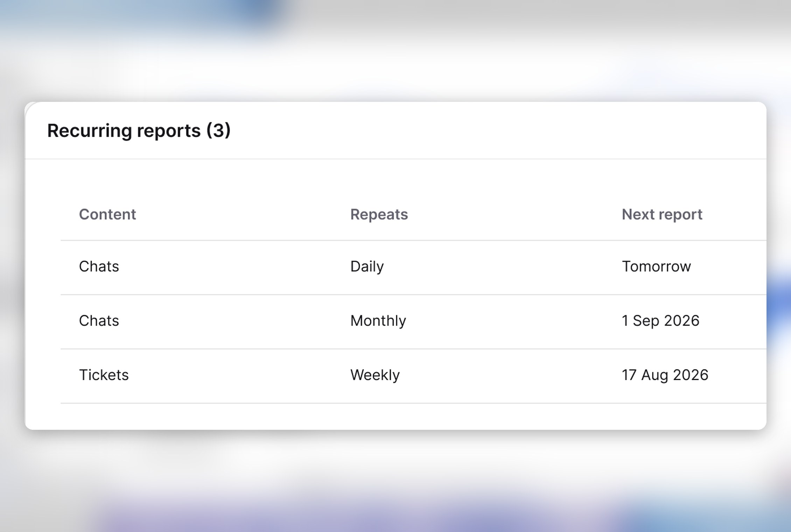This screenshot has height=532, width=791.
Task: Select the Next report column header
Action: pos(662,215)
